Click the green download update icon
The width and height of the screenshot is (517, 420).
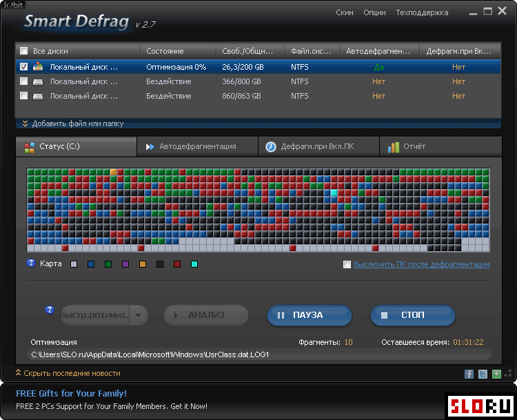496,374
